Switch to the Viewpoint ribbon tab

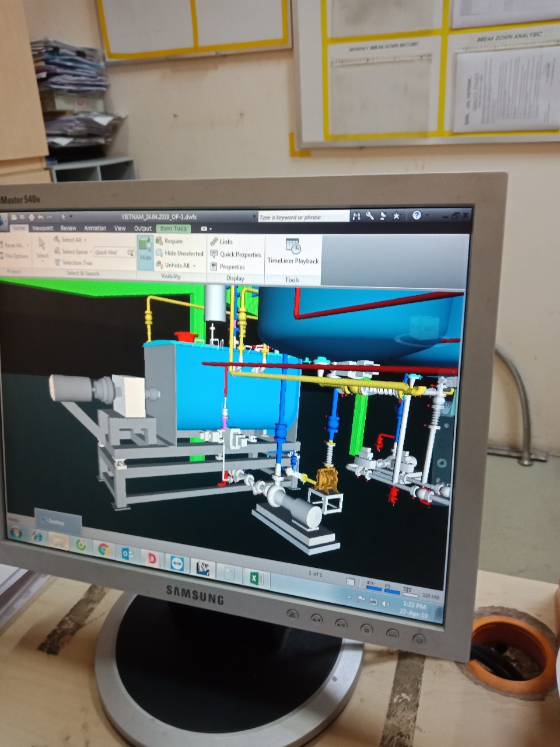pos(43,228)
